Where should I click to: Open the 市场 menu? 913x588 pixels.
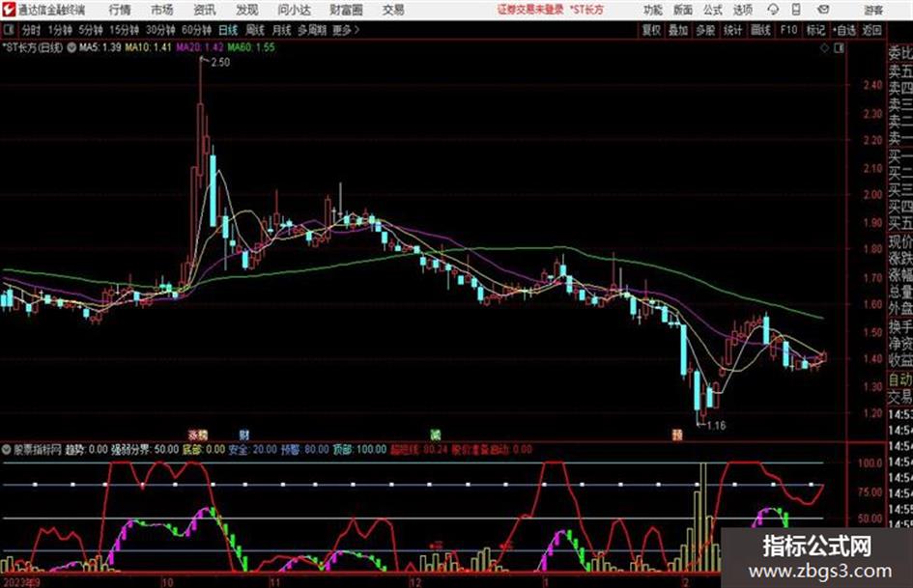162,10
